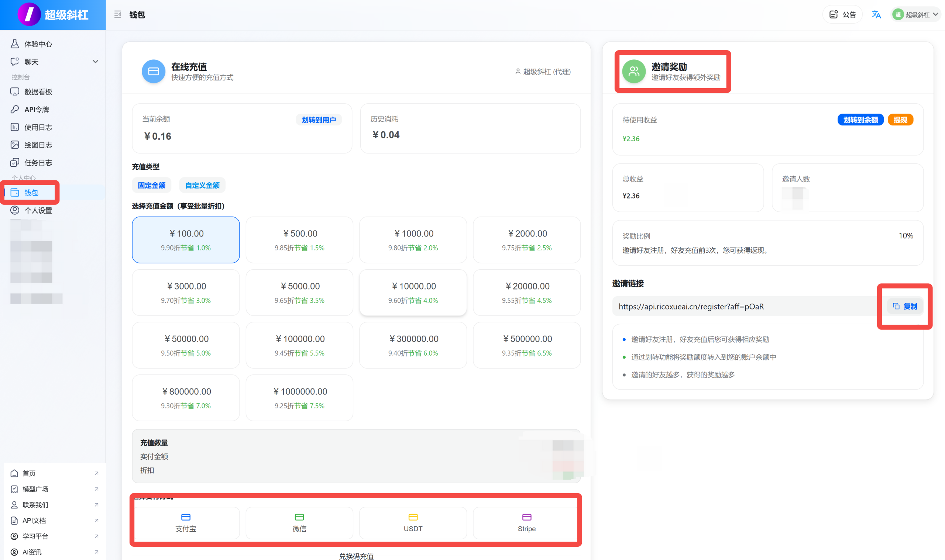945x560 pixels.
Task: Switch to 固定金额 recharge type tab
Action: click(x=151, y=185)
